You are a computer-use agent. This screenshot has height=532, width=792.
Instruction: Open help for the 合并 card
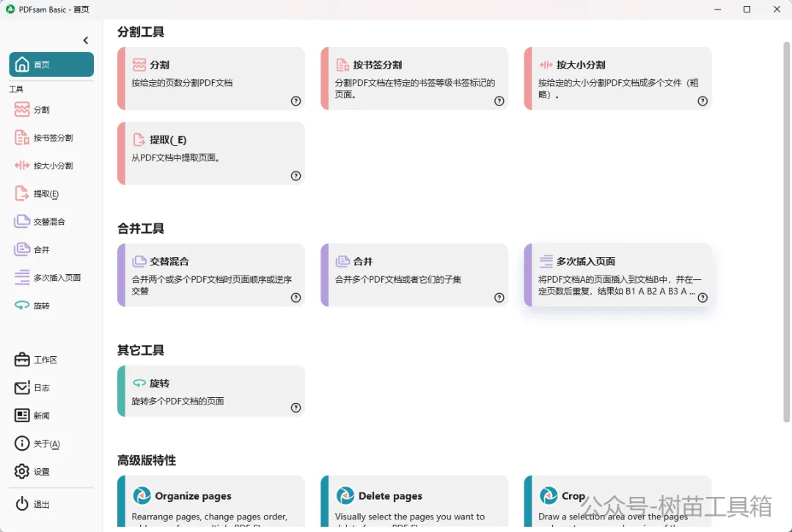[x=499, y=298]
